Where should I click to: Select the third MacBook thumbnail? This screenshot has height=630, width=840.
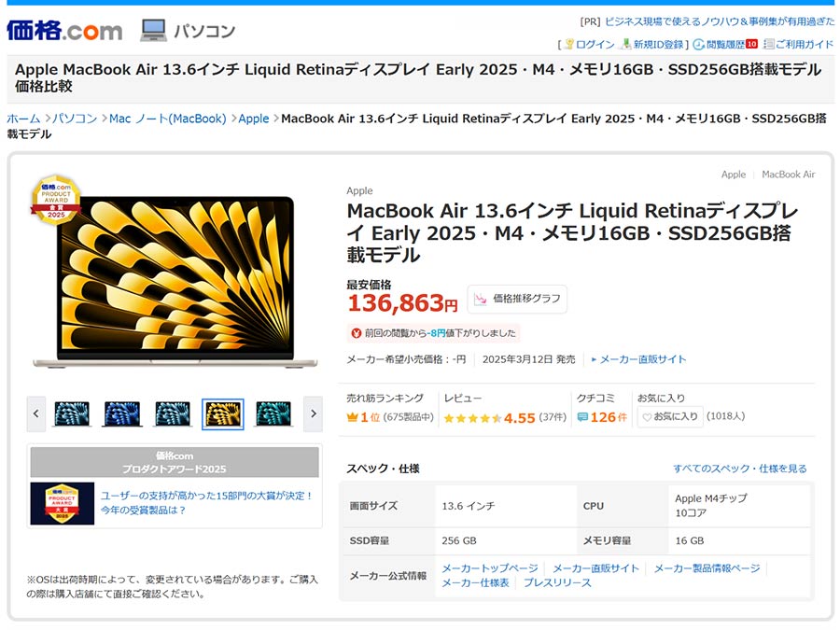173,413
